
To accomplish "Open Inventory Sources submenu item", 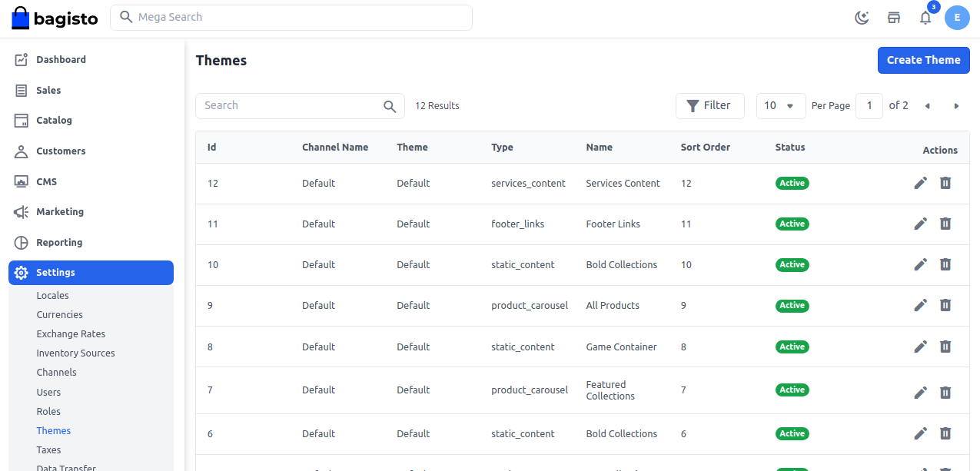I will [75, 353].
